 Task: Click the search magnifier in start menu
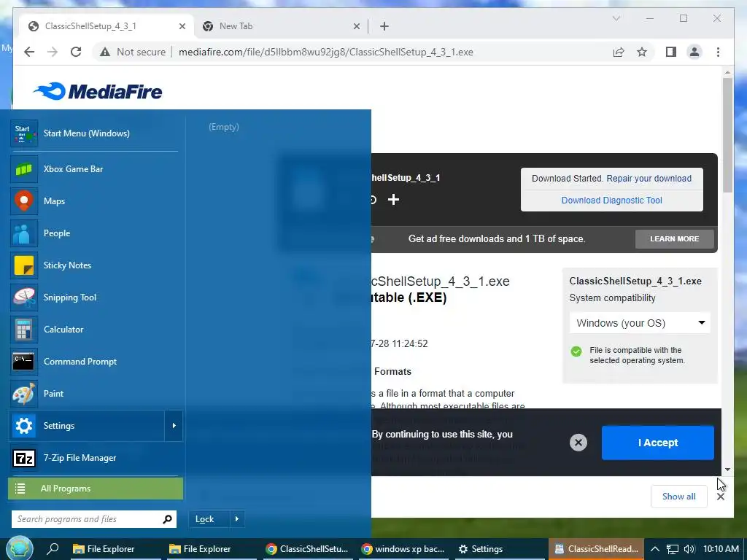(x=167, y=519)
